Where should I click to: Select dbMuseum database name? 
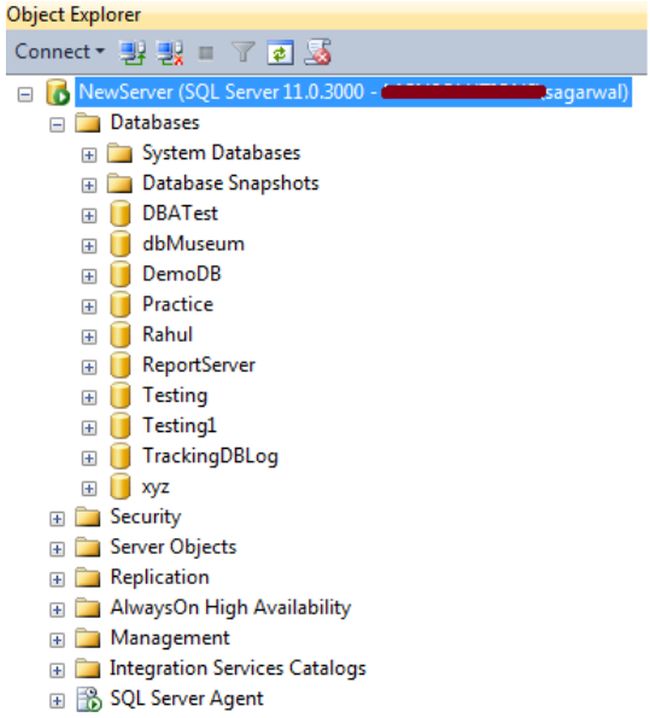point(193,244)
